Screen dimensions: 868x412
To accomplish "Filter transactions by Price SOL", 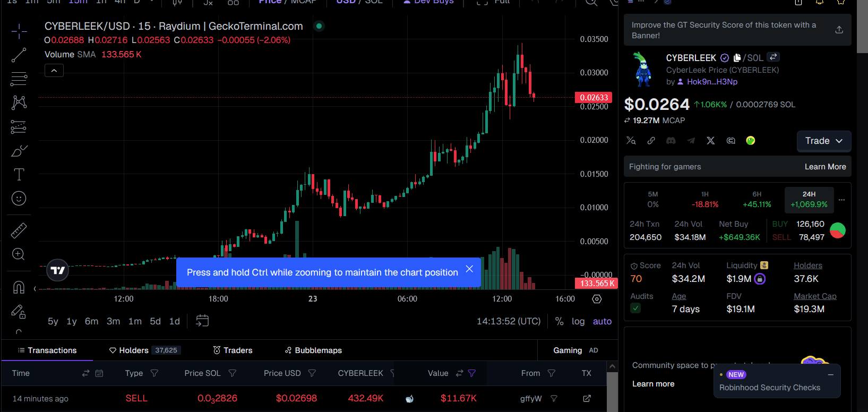I will pos(232,373).
